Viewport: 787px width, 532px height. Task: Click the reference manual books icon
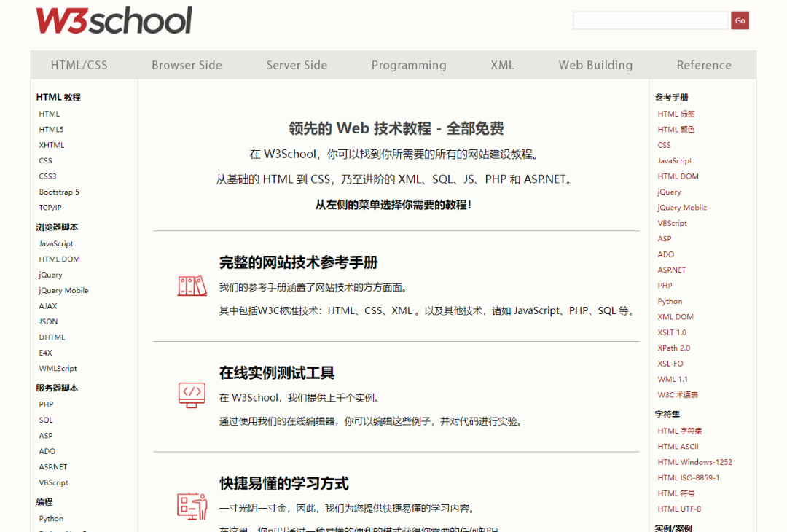(192, 286)
